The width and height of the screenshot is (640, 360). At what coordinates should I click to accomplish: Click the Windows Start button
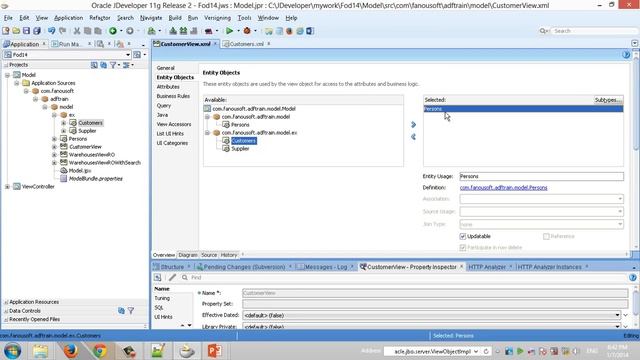[12, 351]
